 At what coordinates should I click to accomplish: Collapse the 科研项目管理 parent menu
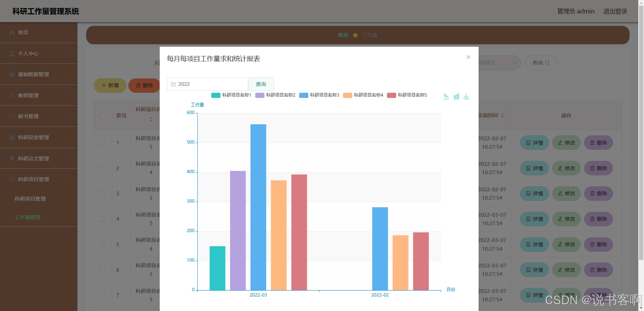[39, 179]
